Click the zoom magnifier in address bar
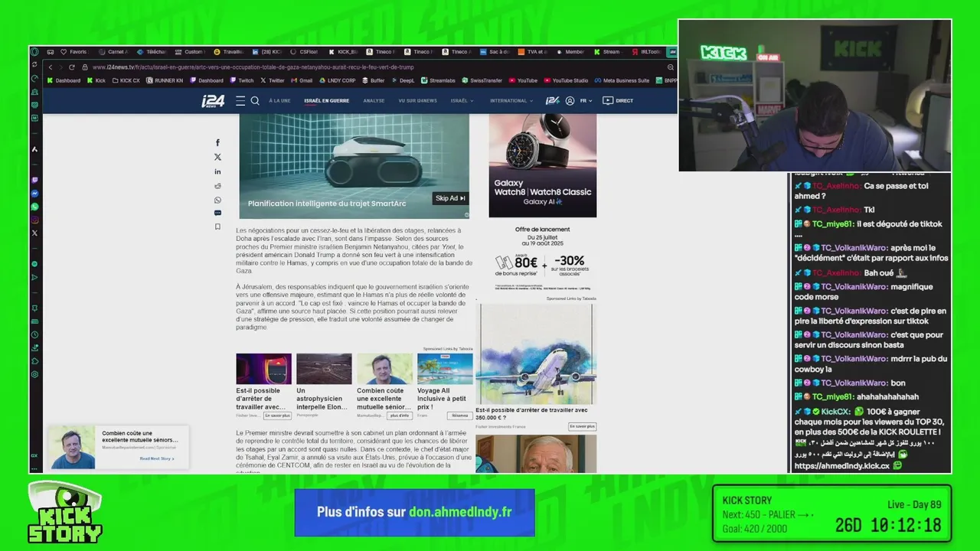The width and height of the screenshot is (980, 551). click(671, 67)
